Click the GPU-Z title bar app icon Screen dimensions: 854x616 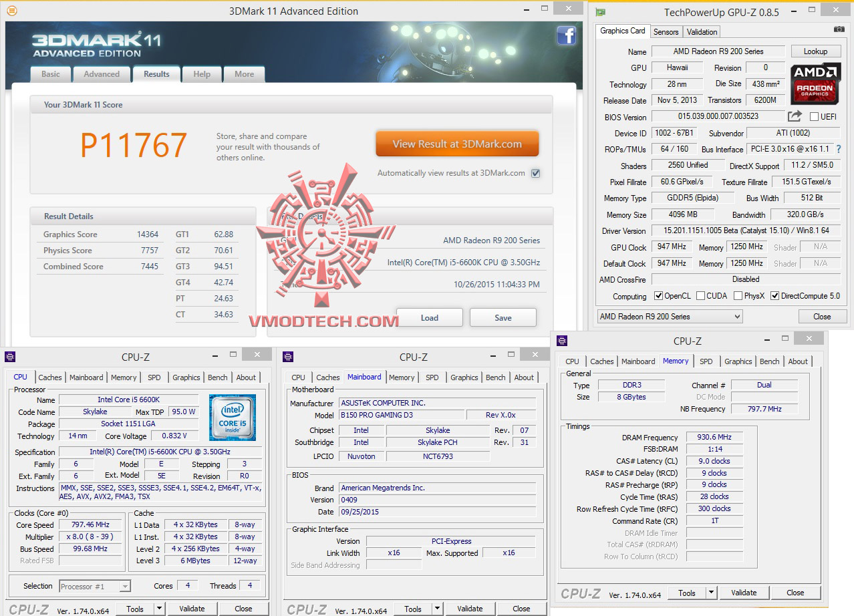(601, 12)
